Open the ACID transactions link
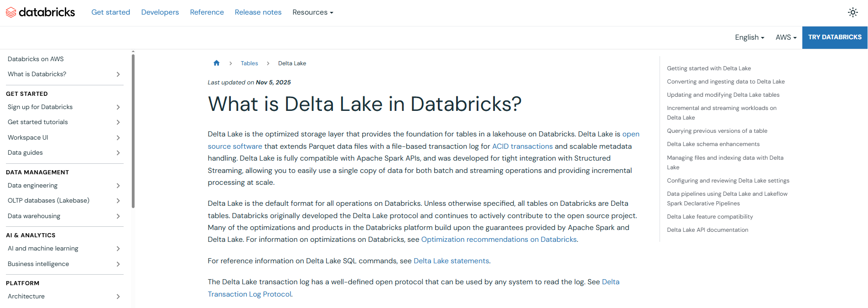The image size is (868, 308). (522, 146)
